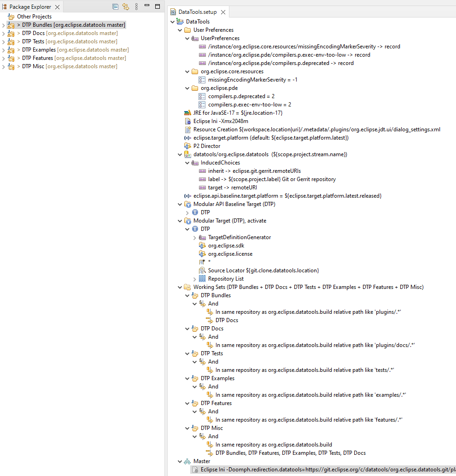Collapse the DTP Tests working set in editor
Image resolution: width=456 pixels, height=476 pixels.
pos(187,354)
